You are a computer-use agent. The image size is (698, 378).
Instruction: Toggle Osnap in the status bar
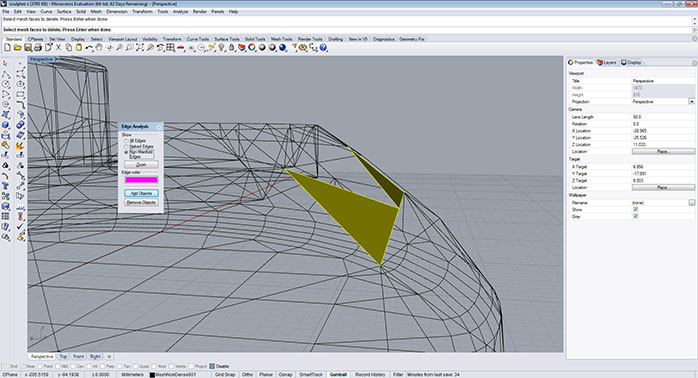285,374
